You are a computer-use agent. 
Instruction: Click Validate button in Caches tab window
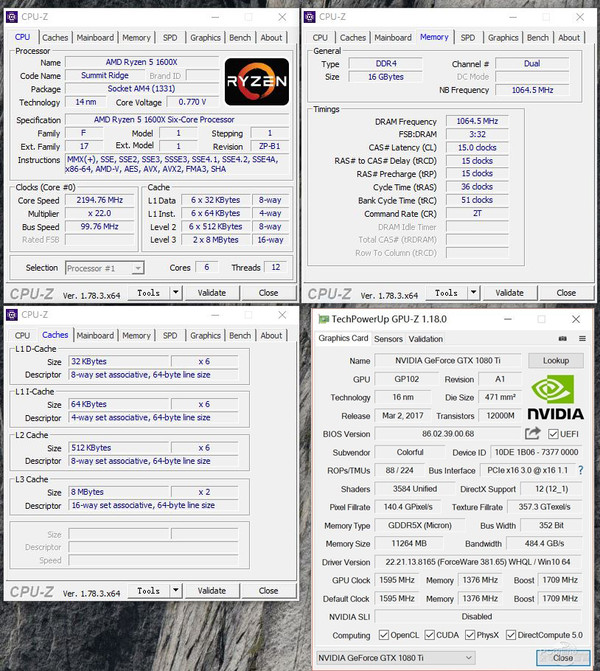(x=212, y=591)
